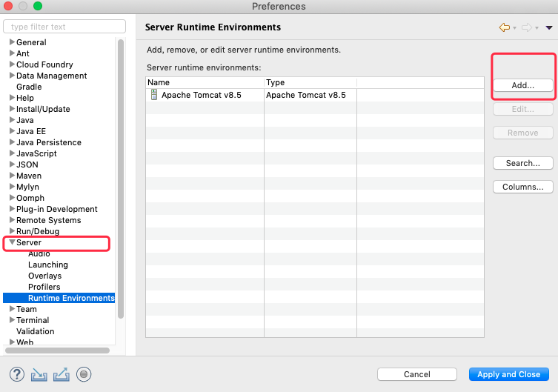The image size is (558, 392).
Task: Click the Oomph preference recorder icon
Action: [x=84, y=374]
